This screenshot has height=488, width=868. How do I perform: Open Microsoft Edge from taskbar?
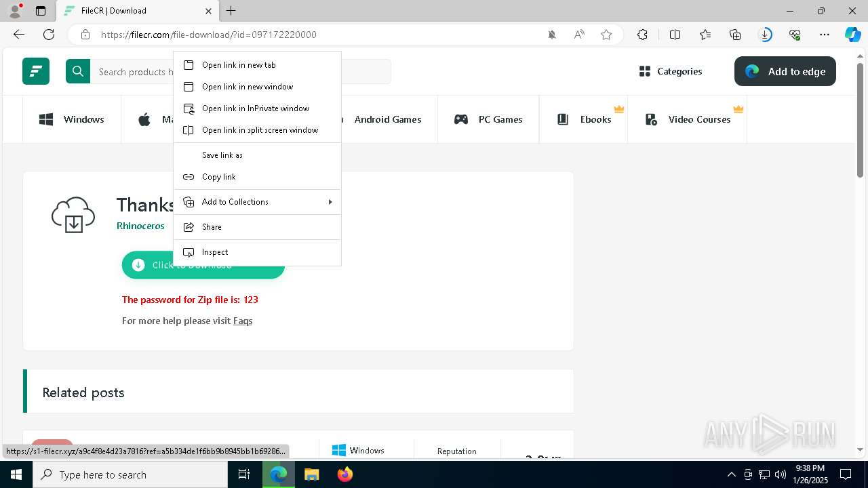point(279,474)
